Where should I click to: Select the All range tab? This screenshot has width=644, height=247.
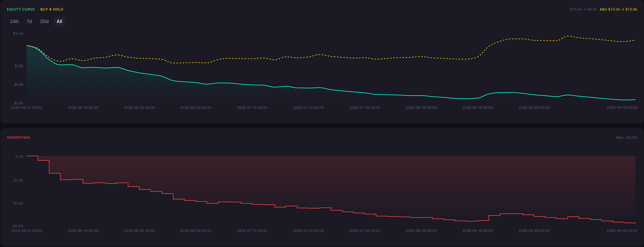[x=59, y=21]
